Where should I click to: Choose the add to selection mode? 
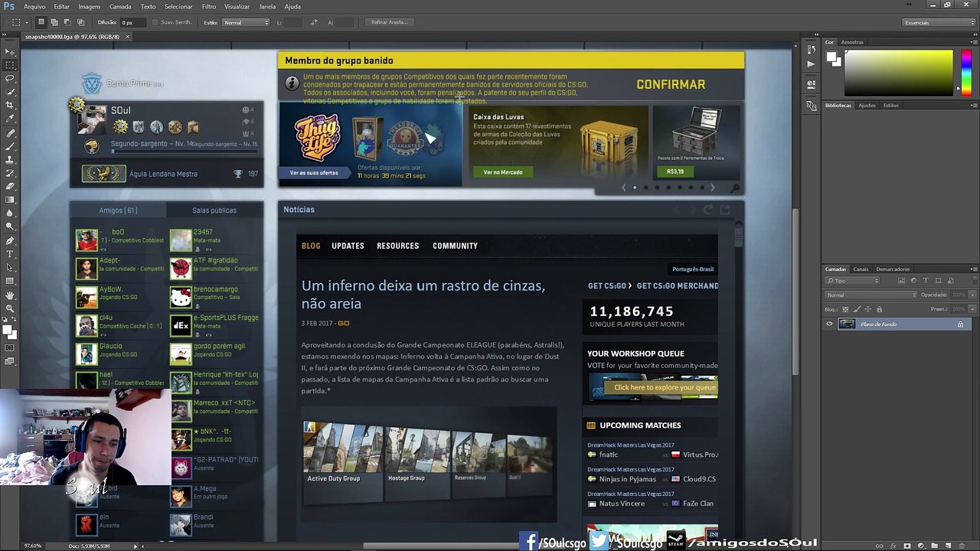coord(54,22)
